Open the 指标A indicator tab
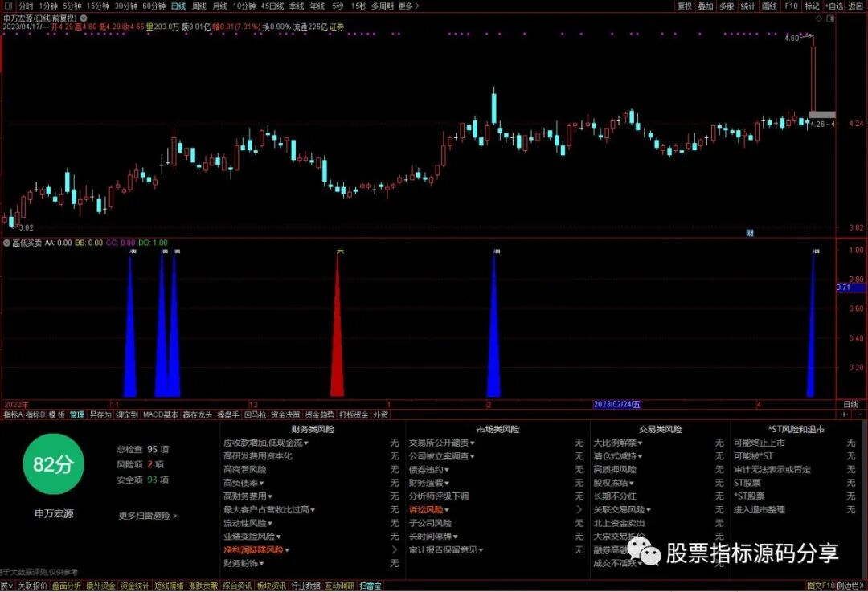This screenshot has height=592, width=868. tap(13, 414)
